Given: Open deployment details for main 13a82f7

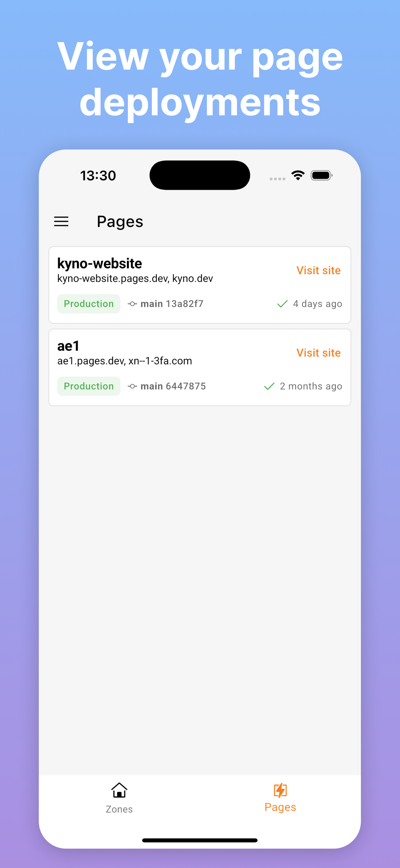Looking at the screenshot, I should tap(172, 304).
